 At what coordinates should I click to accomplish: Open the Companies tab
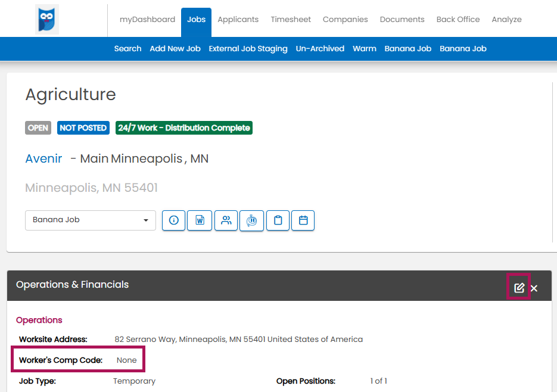(x=346, y=19)
